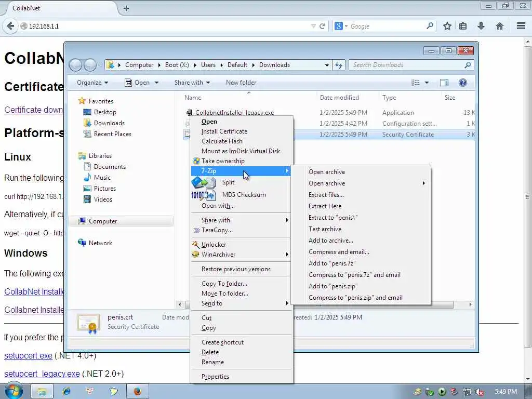The height and width of the screenshot is (399, 532).
Task: Click volume muted tray icon
Action: (x=480, y=392)
